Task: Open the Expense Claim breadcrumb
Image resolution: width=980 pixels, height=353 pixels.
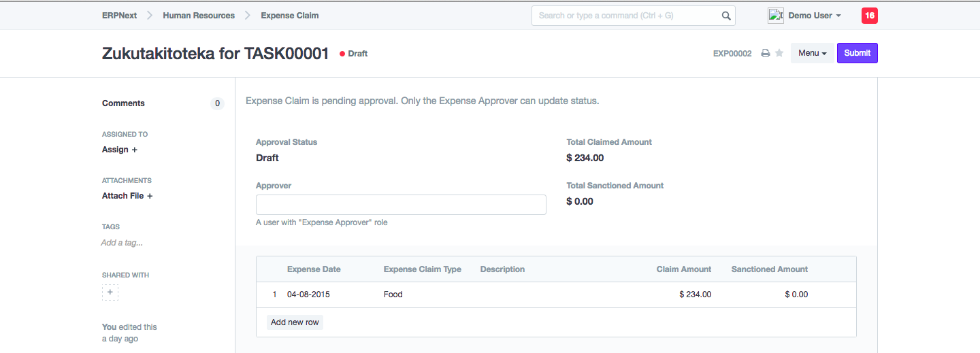Action: click(x=289, y=16)
